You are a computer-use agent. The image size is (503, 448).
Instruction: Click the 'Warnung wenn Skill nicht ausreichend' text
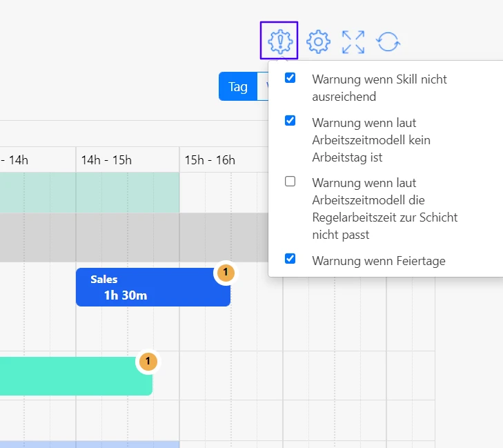pyautogui.click(x=379, y=88)
